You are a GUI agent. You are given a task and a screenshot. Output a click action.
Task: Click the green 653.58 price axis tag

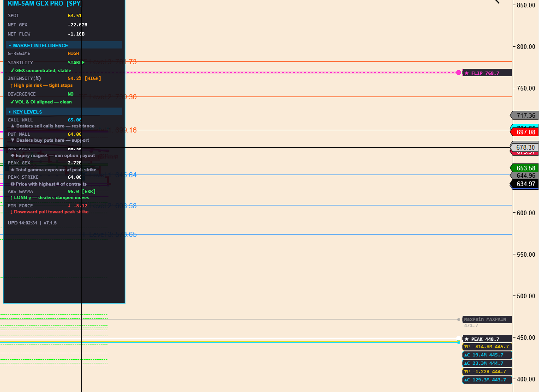[x=526, y=168]
